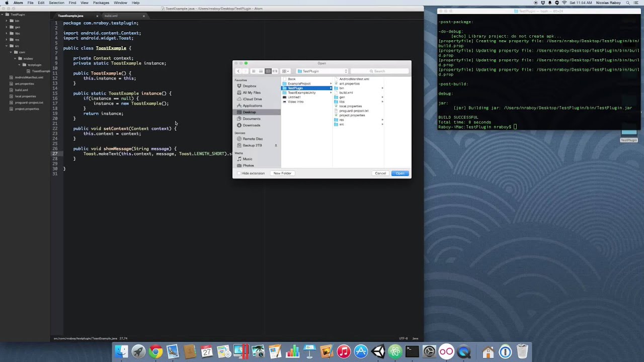
Task: Open the Selection menu
Action: [x=56, y=3]
